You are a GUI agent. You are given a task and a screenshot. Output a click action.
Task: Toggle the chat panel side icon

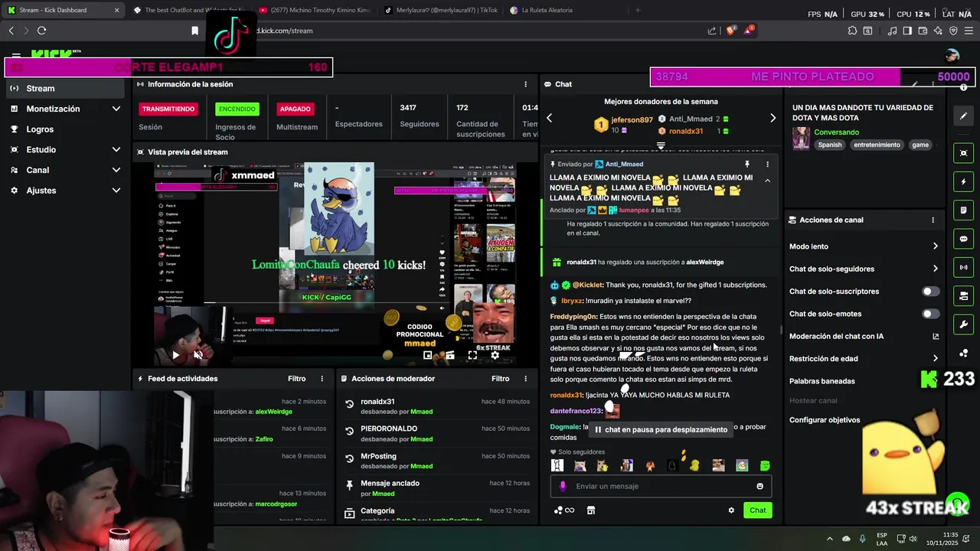pos(964,239)
